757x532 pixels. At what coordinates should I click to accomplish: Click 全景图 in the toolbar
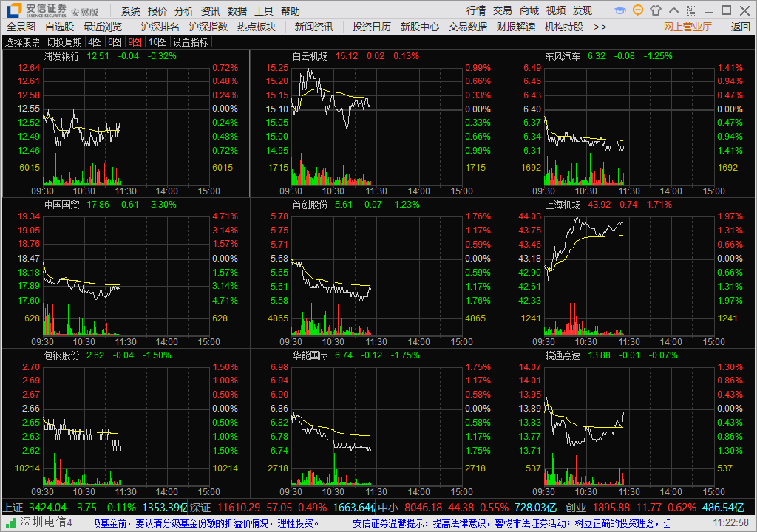21,27
